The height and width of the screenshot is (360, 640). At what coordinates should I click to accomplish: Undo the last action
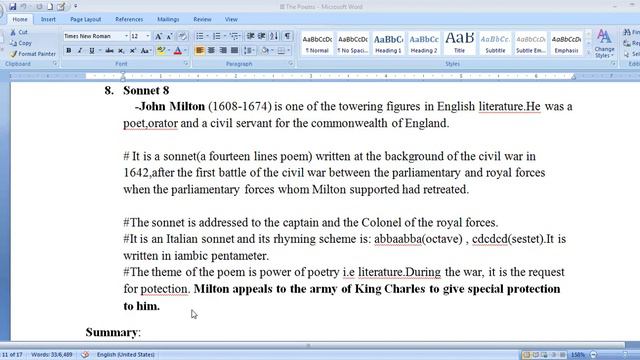pyautogui.click(x=24, y=7)
